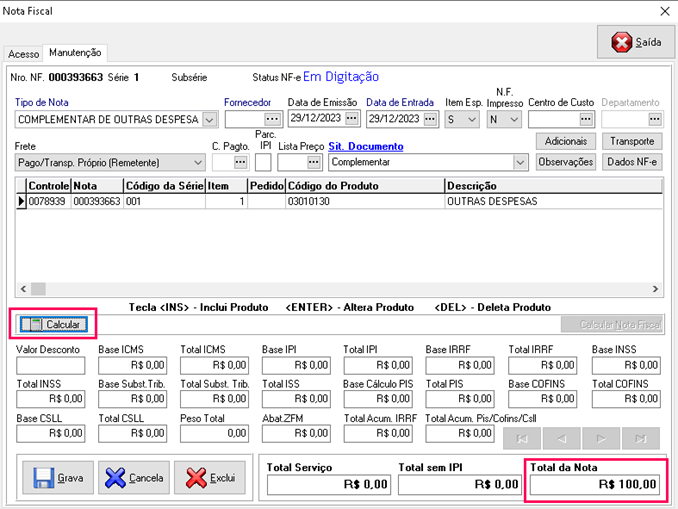678x509 pixels.
Task: Click the Adicionais button
Action: (566, 141)
